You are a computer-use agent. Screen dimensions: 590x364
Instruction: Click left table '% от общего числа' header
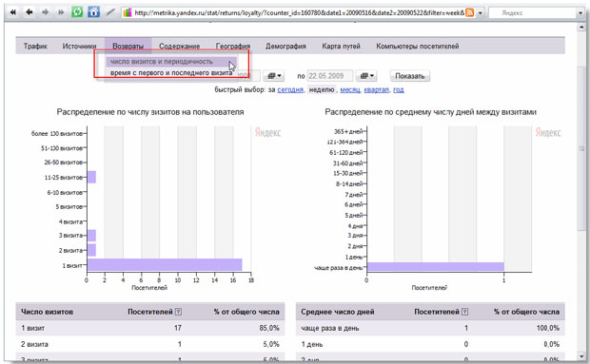(246, 312)
